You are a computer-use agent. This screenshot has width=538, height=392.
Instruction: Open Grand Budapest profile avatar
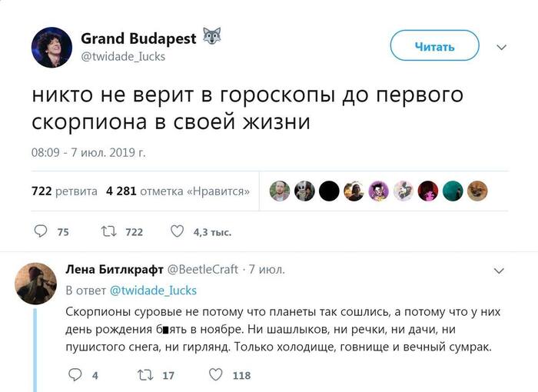(x=51, y=47)
